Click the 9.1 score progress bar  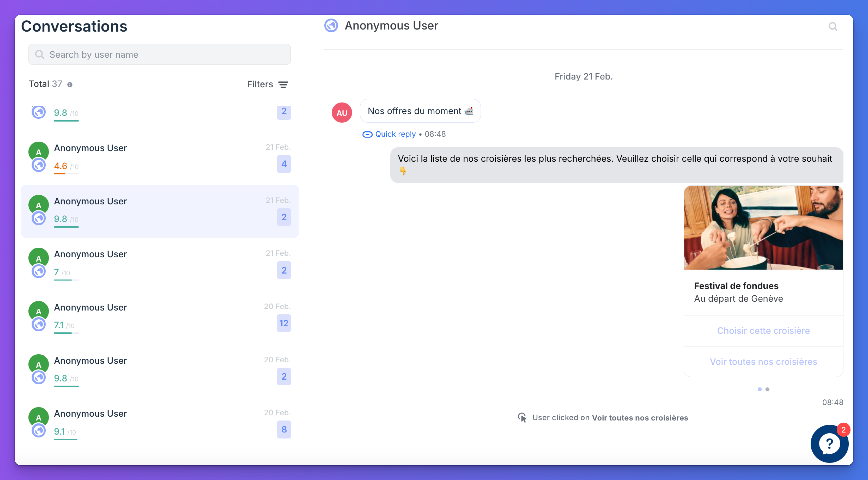[x=66, y=439]
